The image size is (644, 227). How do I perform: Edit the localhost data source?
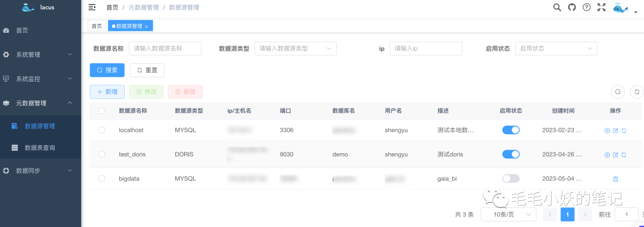coord(615,130)
